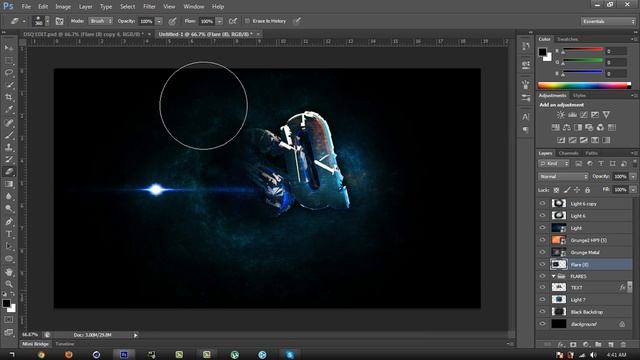The height and width of the screenshot is (360, 640).
Task: Open the File menu
Action: (26, 7)
